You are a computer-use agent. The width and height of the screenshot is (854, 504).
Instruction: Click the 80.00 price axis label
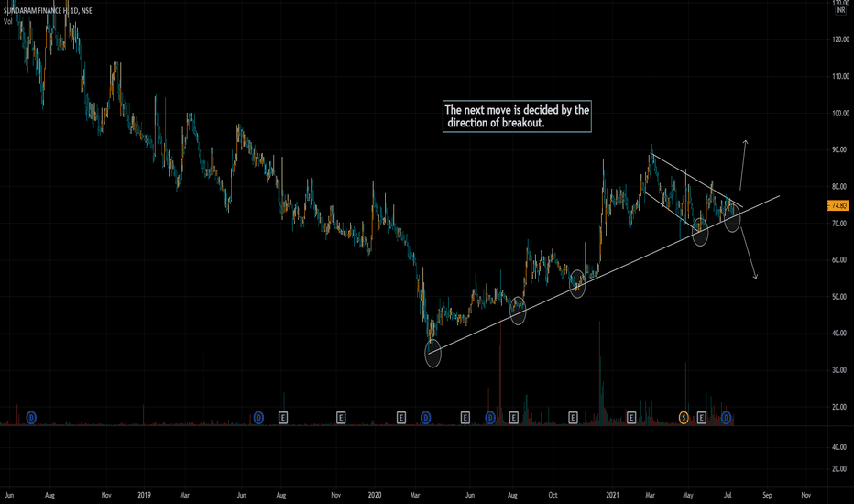click(841, 186)
